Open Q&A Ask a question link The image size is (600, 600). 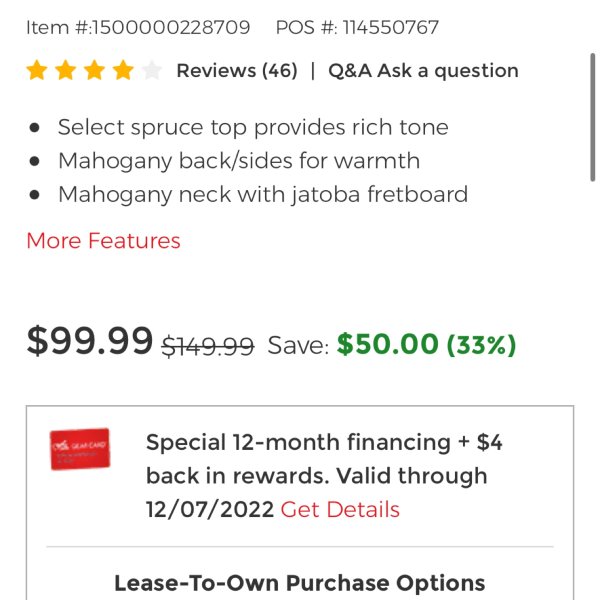tap(423, 71)
